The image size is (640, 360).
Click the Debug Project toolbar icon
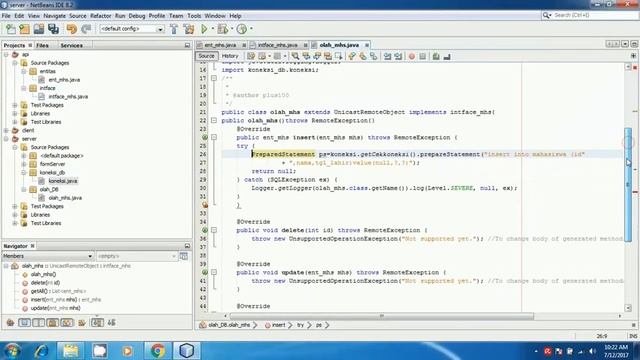click(222, 29)
